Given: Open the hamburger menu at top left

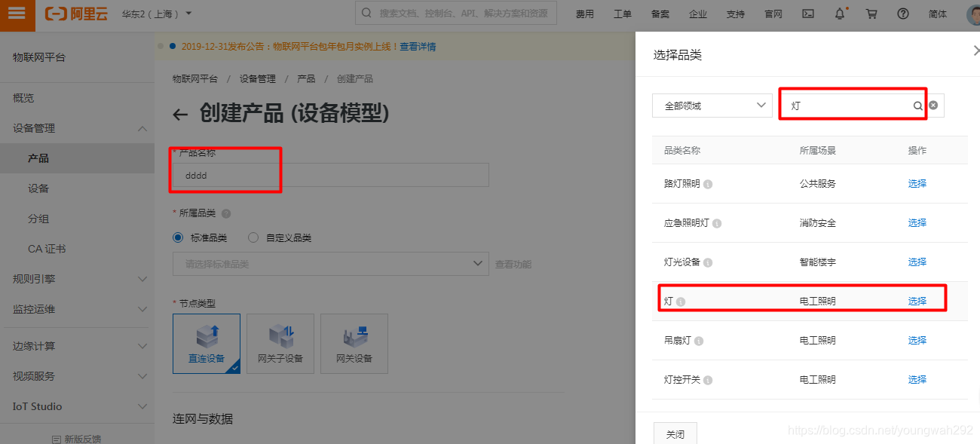Looking at the screenshot, I should [x=17, y=14].
